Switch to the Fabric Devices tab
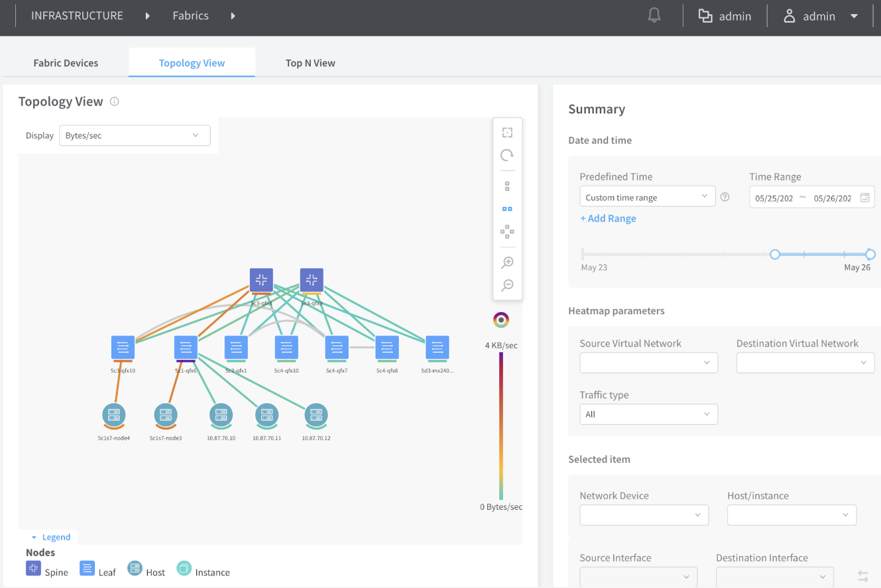This screenshot has width=881, height=588. tap(66, 63)
